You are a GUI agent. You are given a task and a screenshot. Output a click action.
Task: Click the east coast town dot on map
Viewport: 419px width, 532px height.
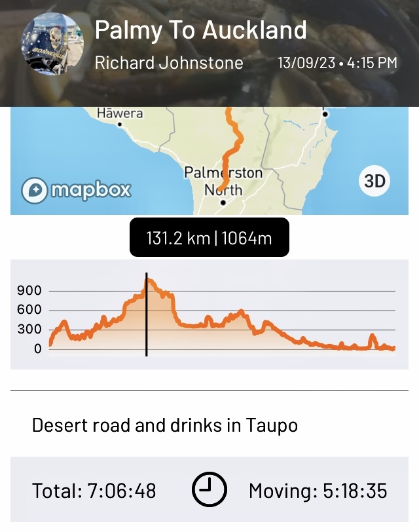coord(325,114)
